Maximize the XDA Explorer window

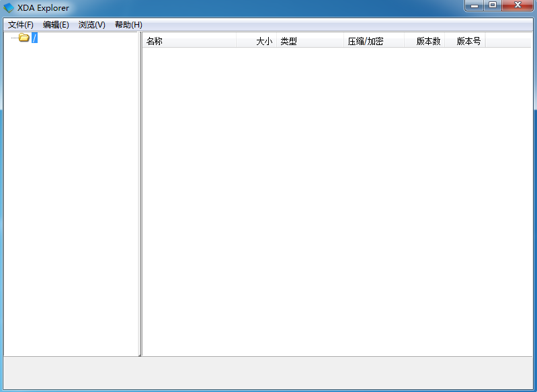point(493,5)
